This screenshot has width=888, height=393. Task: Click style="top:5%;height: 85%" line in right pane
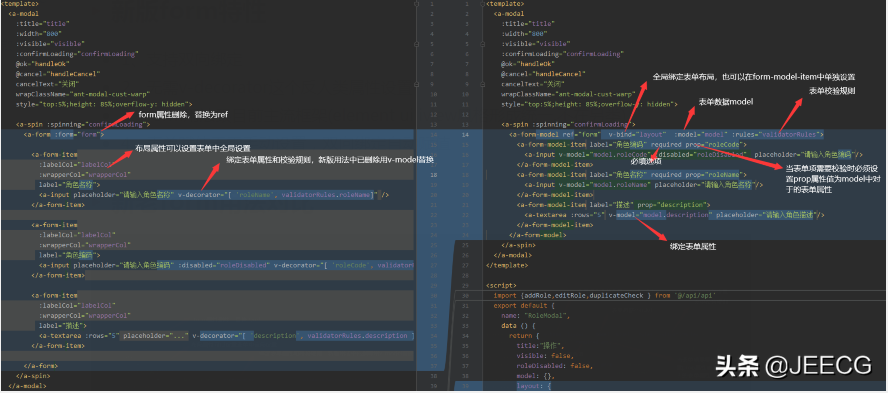(x=590, y=104)
